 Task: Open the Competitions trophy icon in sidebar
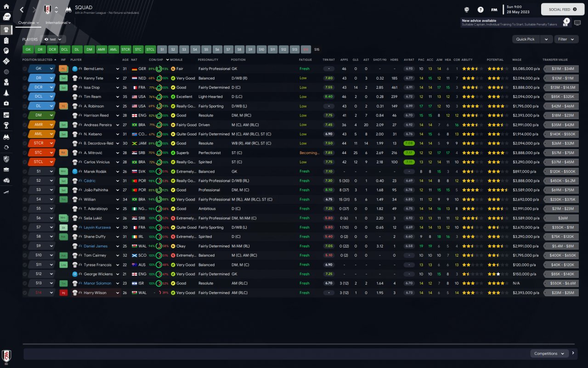[x=6, y=125]
